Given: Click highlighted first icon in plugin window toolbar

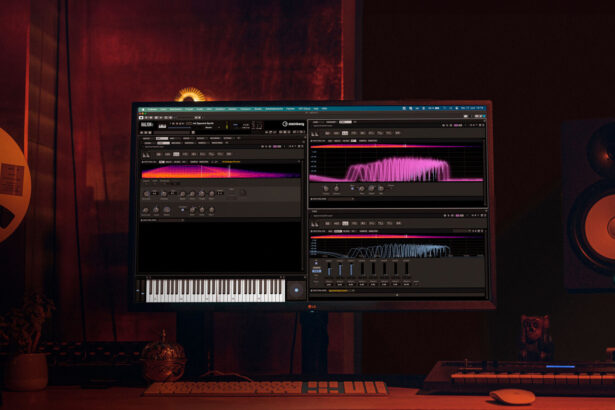Looking at the screenshot, I should pyautogui.click(x=141, y=117).
